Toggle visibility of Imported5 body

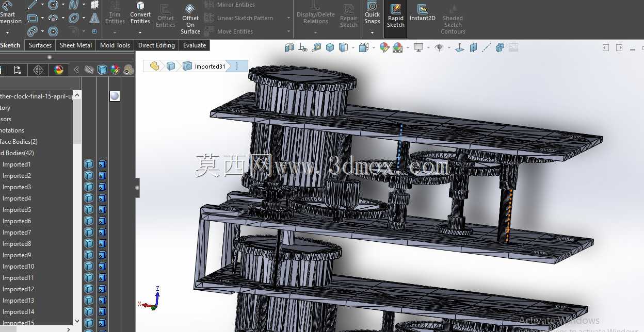point(89,210)
